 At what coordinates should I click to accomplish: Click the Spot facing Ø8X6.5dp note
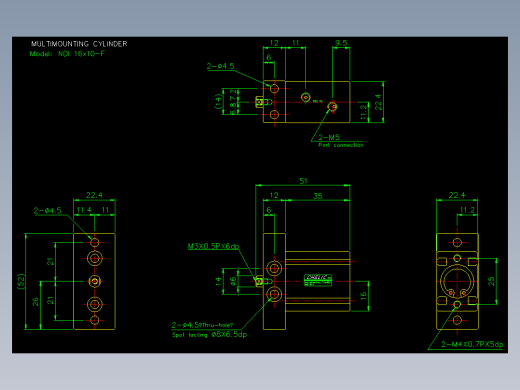pos(209,334)
